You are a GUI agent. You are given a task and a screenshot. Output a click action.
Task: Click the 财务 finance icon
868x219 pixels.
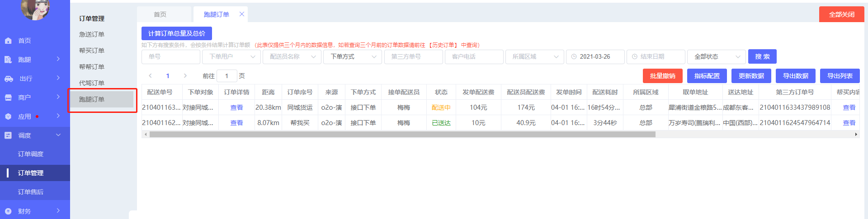(x=8, y=211)
